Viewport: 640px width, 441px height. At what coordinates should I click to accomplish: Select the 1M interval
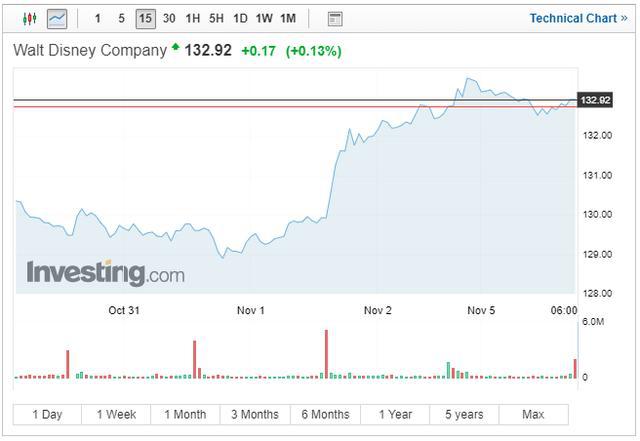click(x=288, y=18)
